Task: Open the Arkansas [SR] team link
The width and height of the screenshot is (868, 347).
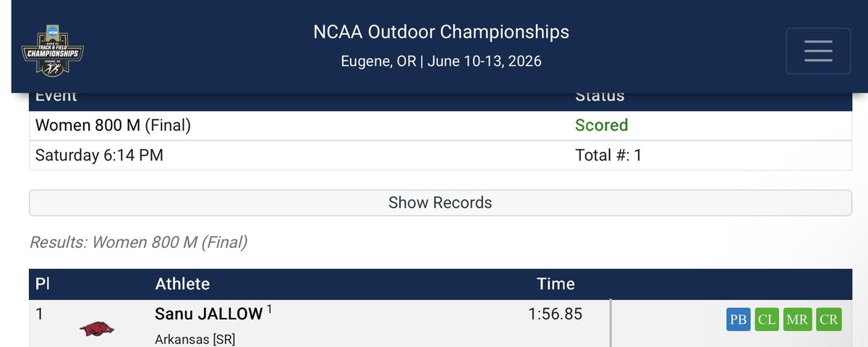Action: point(195,339)
